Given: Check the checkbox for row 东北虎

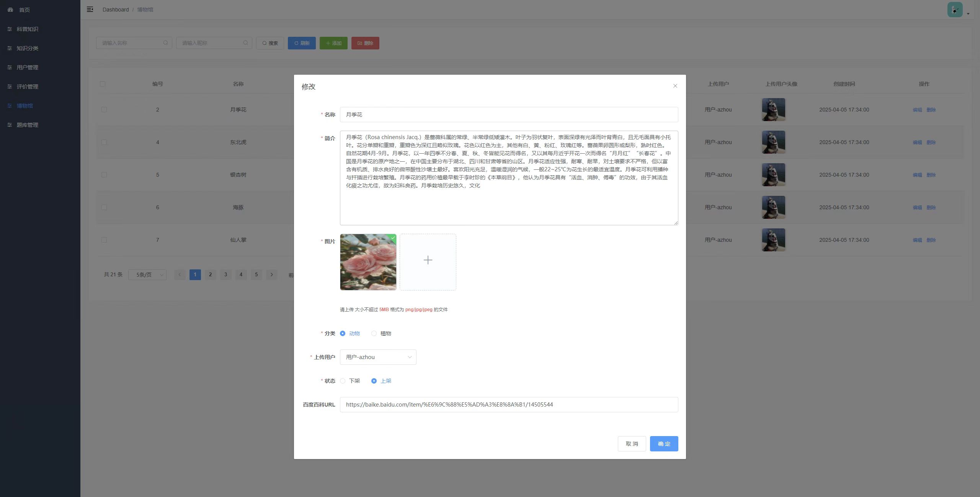Looking at the screenshot, I should [104, 142].
